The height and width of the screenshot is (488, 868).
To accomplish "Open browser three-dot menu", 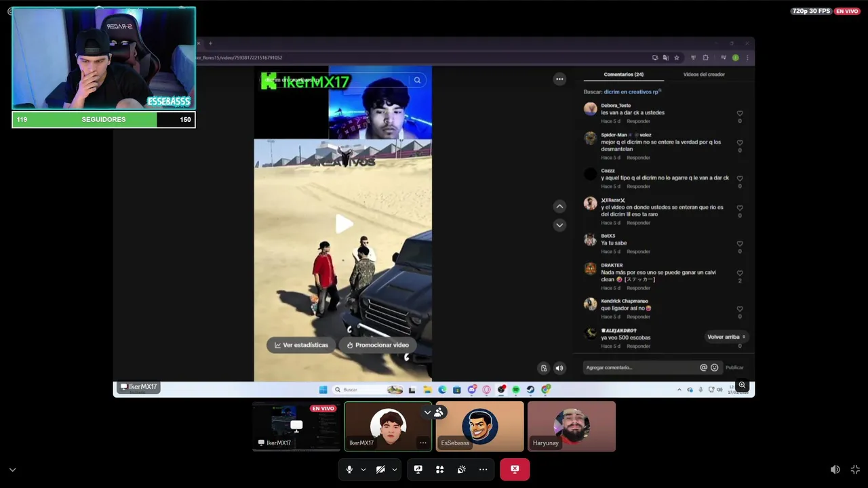I will click(747, 58).
